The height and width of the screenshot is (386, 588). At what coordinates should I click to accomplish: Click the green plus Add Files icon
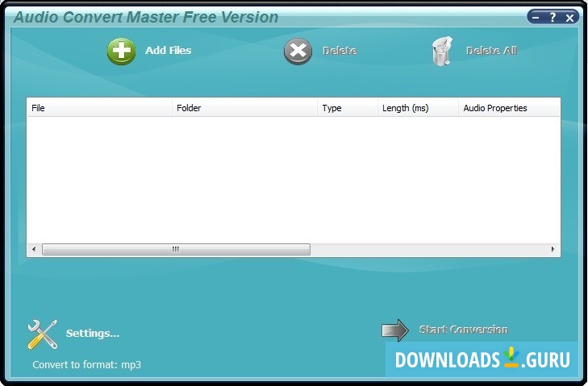[x=121, y=51]
